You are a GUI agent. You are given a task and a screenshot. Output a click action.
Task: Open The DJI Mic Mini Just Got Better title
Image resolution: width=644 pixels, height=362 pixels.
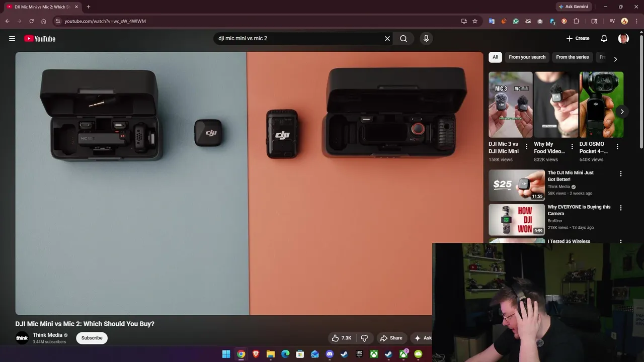pos(571,176)
